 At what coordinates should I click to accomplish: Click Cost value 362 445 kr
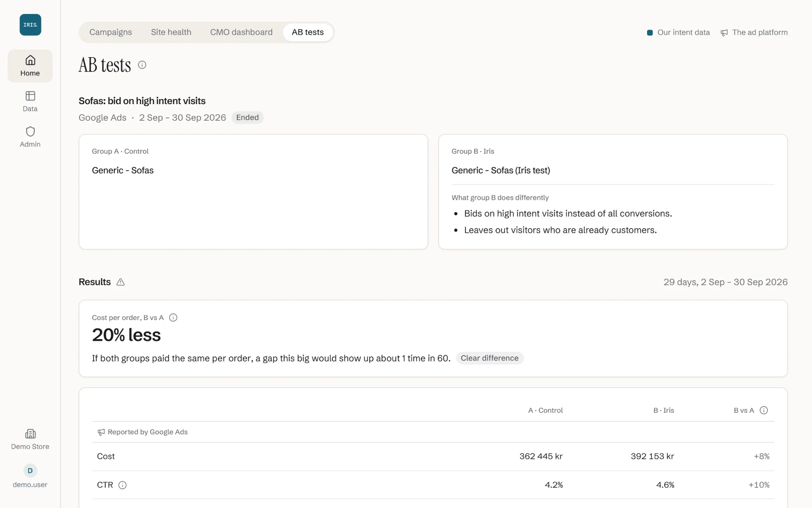pos(541,456)
